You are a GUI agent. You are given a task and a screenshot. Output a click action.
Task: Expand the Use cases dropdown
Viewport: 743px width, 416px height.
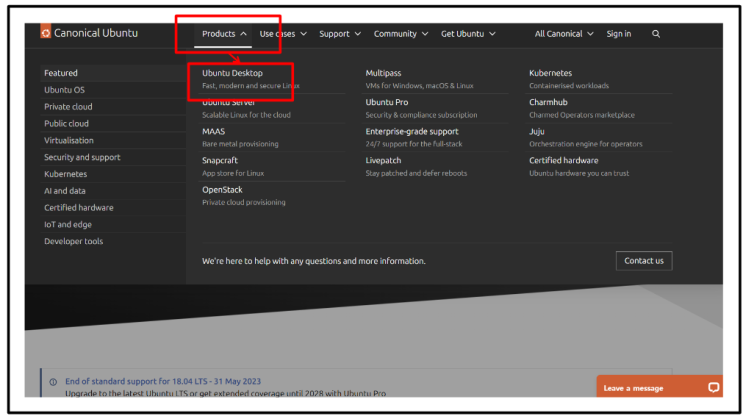tap(283, 34)
